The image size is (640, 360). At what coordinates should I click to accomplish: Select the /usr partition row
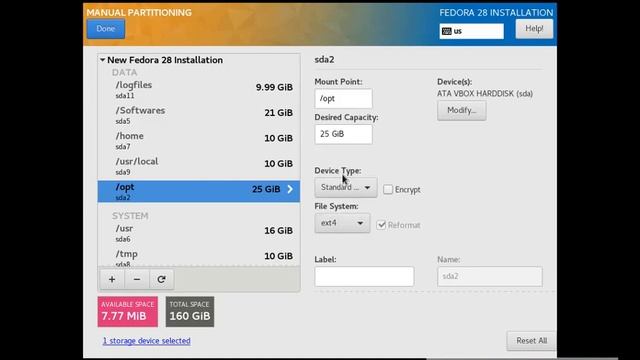[199, 233]
